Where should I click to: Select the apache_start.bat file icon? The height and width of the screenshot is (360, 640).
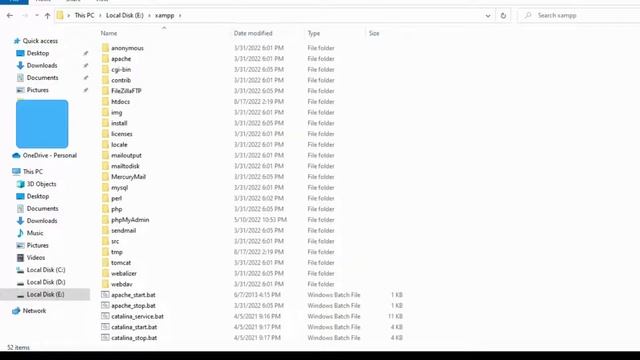[105, 294]
